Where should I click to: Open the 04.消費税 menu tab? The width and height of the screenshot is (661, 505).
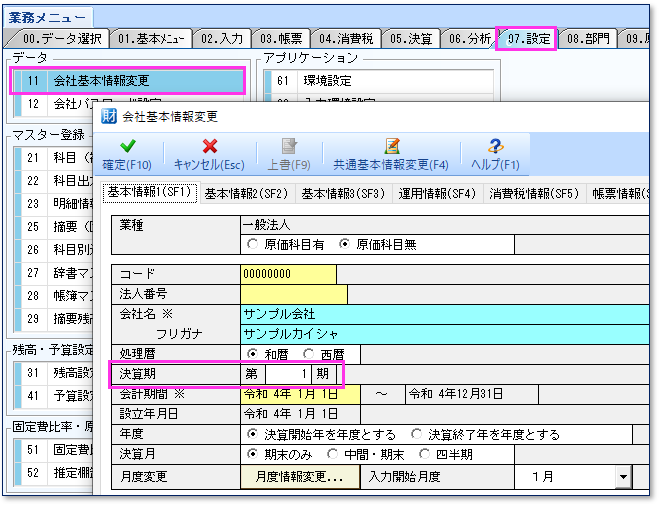click(x=348, y=39)
